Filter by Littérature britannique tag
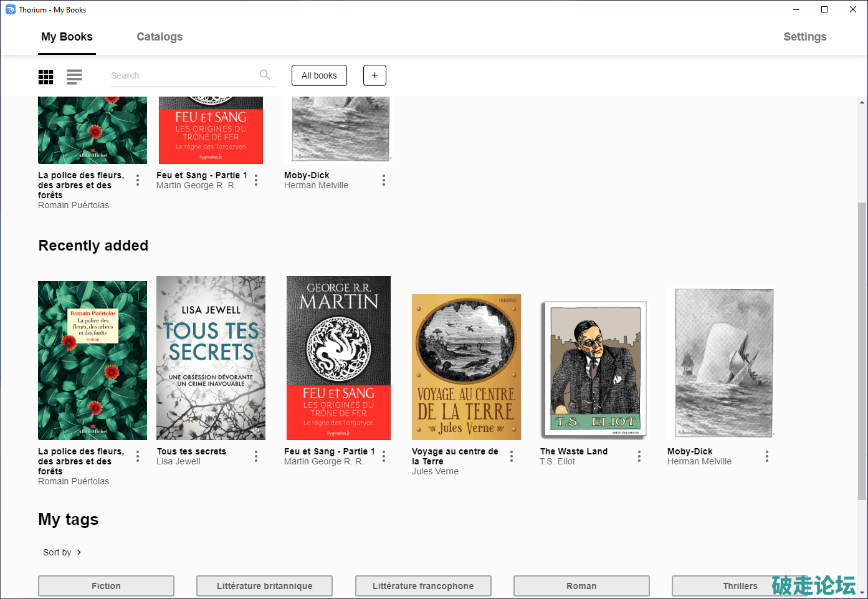This screenshot has width=868, height=599. [264, 586]
